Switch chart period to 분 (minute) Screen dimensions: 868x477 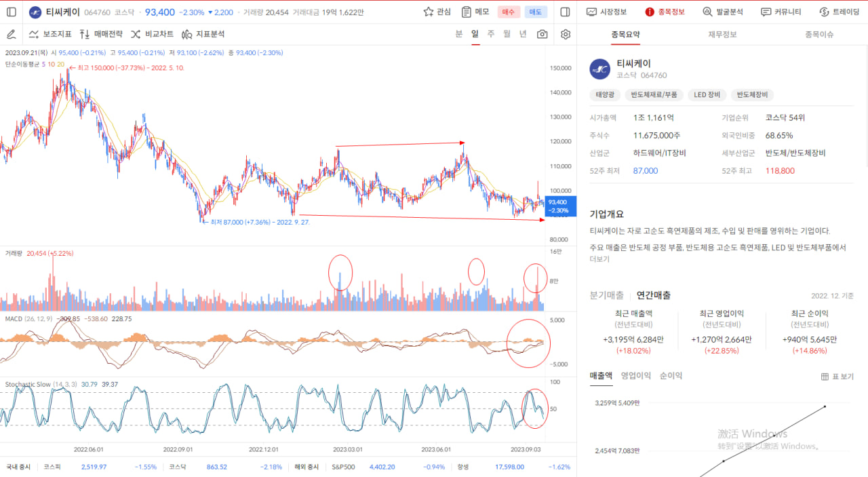459,34
